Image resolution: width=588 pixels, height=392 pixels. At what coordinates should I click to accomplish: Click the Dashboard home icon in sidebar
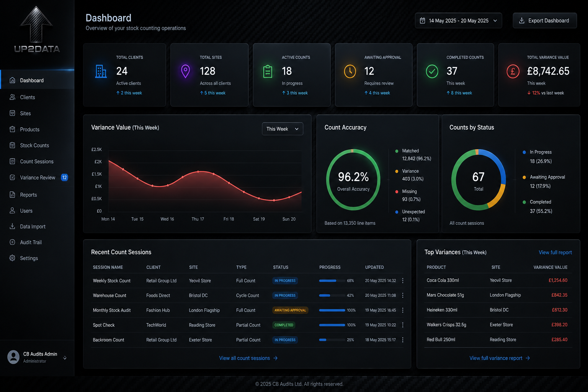pos(12,80)
